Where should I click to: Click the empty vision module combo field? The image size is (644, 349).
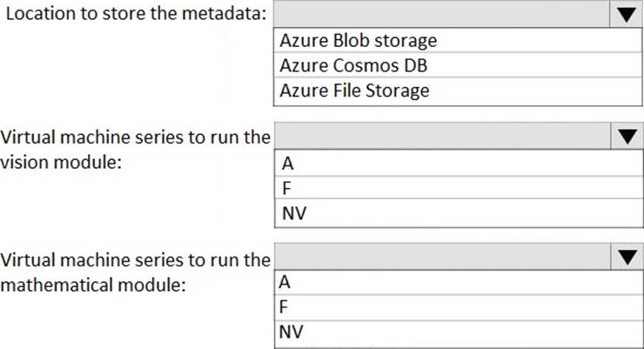pos(439,136)
